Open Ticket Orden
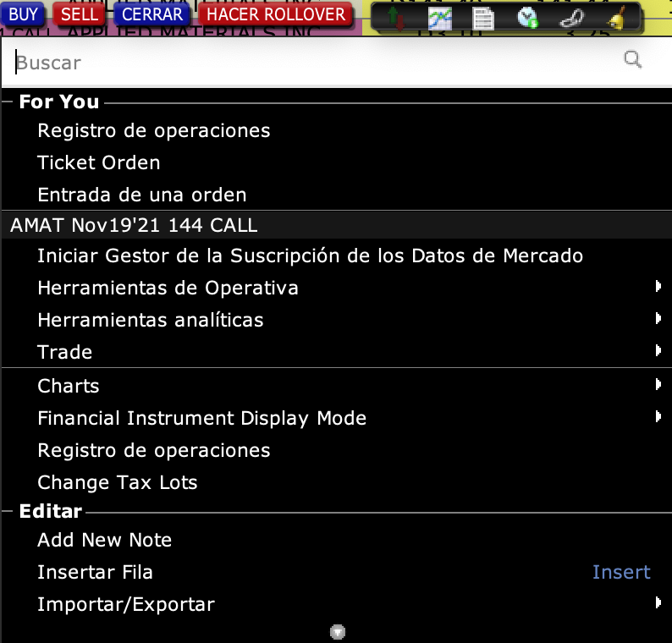This screenshot has width=672, height=643. tap(337, 162)
